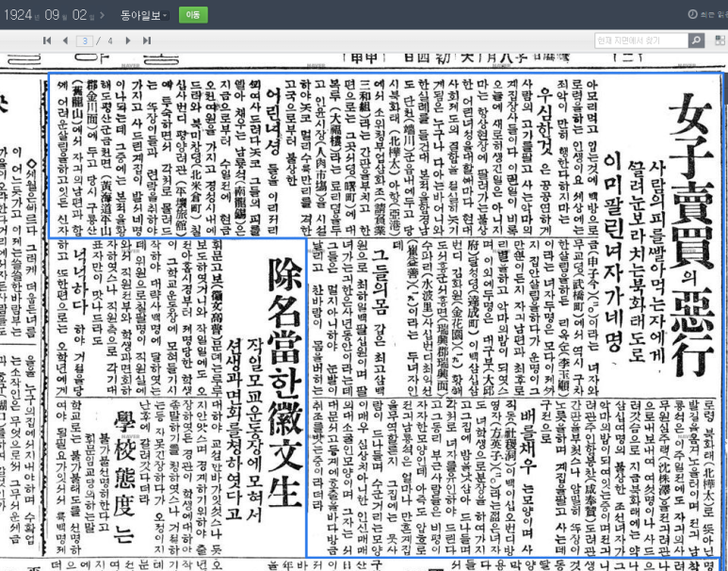The height and width of the screenshot is (571, 728).
Task: Go to the previous newspaper page
Action: coord(65,41)
